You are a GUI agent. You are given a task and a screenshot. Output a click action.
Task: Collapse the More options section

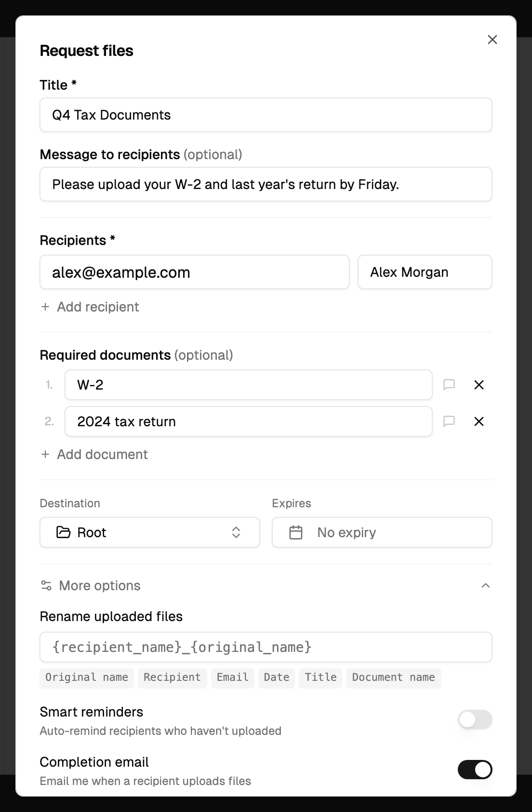[x=266, y=585]
